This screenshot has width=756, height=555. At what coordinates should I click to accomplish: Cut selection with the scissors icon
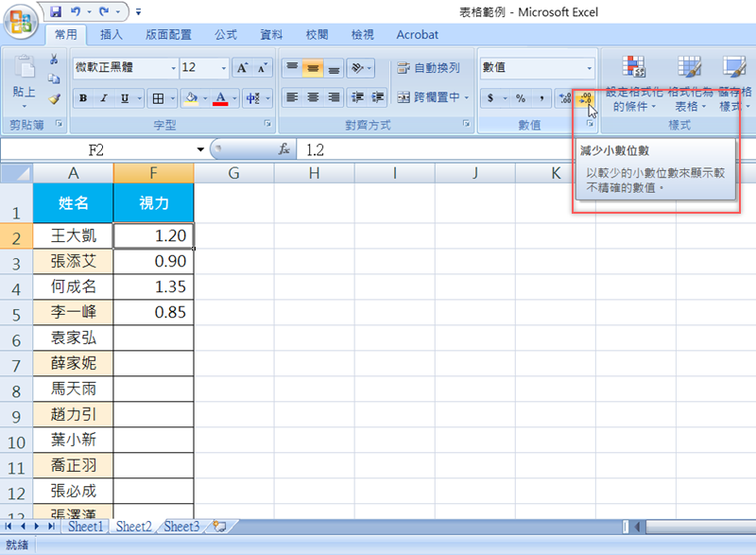(x=54, y=59)
